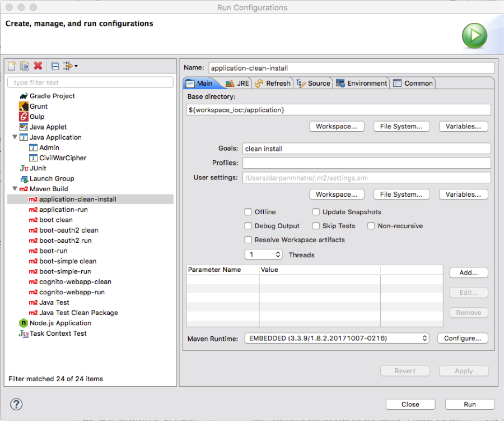504x421 pixels.
Task: Click the Add... parameter button
Action: point(469,272)
